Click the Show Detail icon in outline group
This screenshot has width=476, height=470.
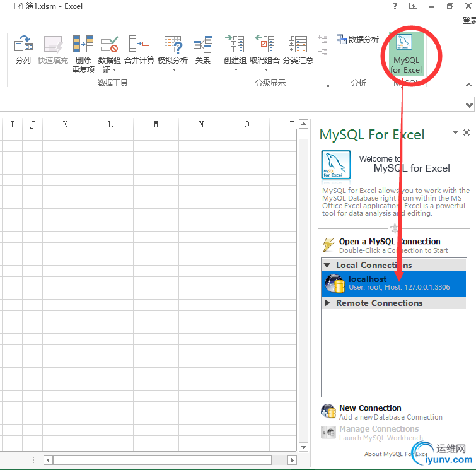pyautogui.click(x=322, y=38)
